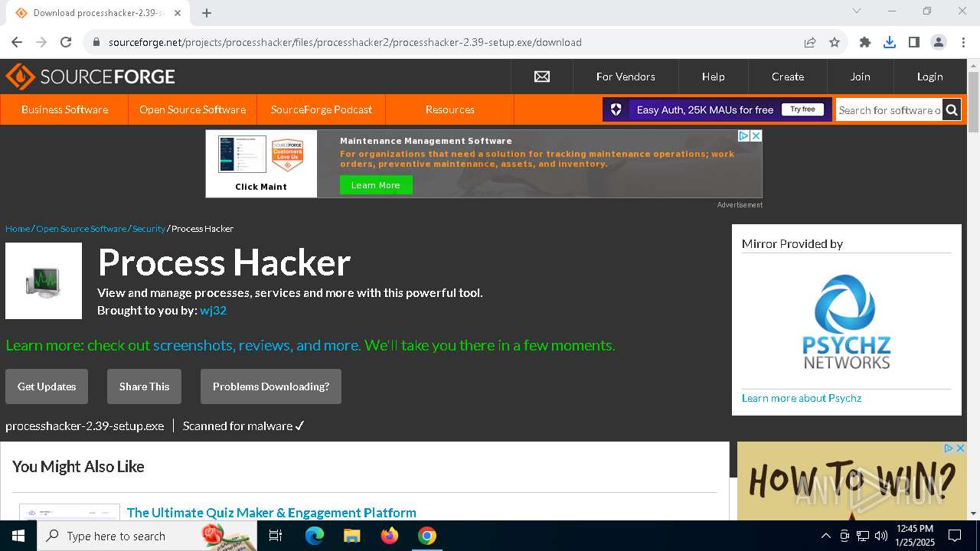980x551 pixels.
Task: Open Windows Start menu
Action: pos(18,536)
